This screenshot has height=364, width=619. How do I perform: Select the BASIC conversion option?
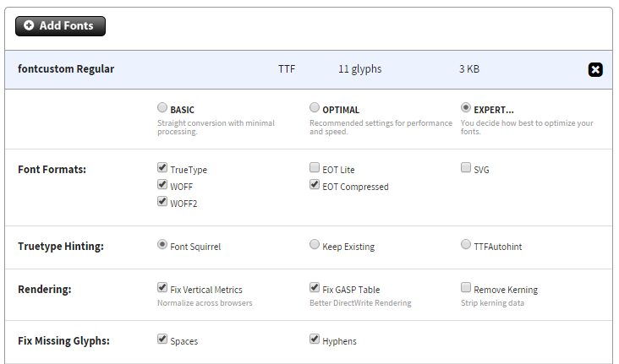pos(162,107)
